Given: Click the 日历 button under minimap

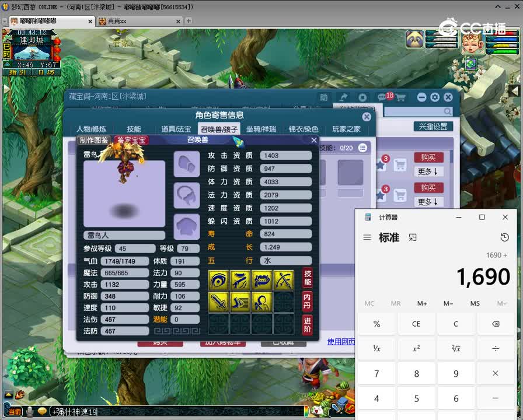Looking at the screenshot, I should point(46,72).
